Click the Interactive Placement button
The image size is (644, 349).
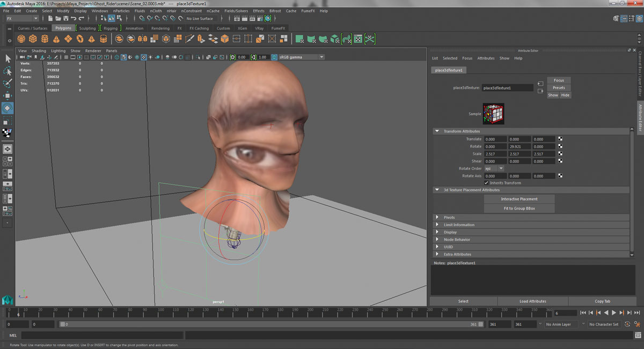[519, 199]
